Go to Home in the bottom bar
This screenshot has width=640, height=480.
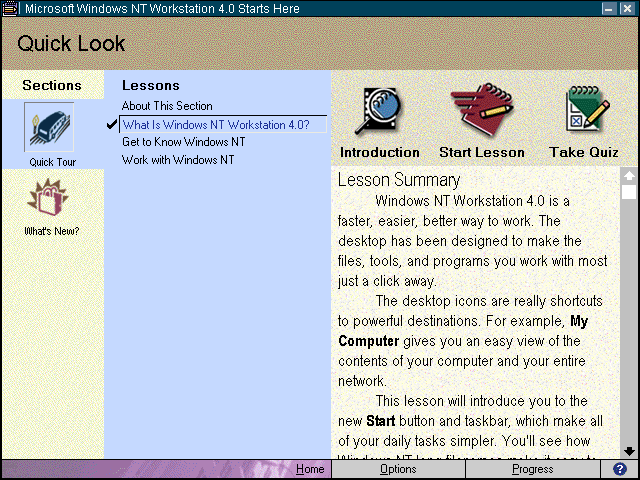coord(310,469)
